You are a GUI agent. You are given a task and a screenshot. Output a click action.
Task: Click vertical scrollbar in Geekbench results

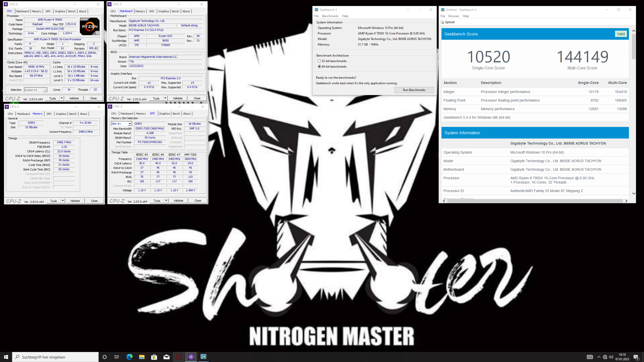pyautogui.click(x=634, y=47)
